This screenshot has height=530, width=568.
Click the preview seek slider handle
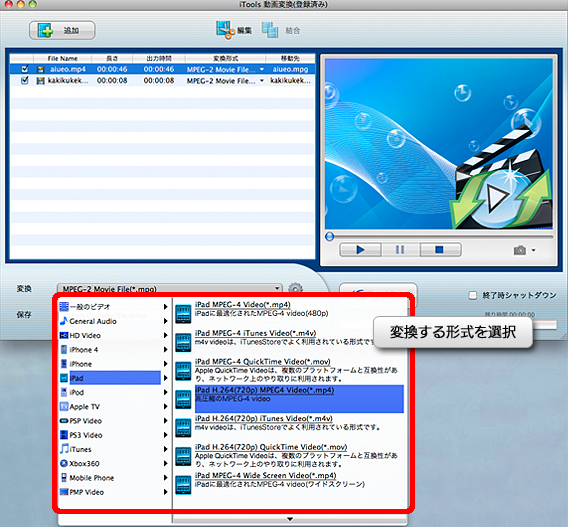(x=330, y=237)
